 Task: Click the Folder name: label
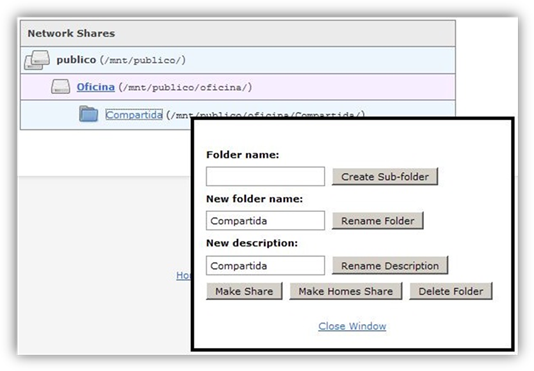tap(242, 155)
